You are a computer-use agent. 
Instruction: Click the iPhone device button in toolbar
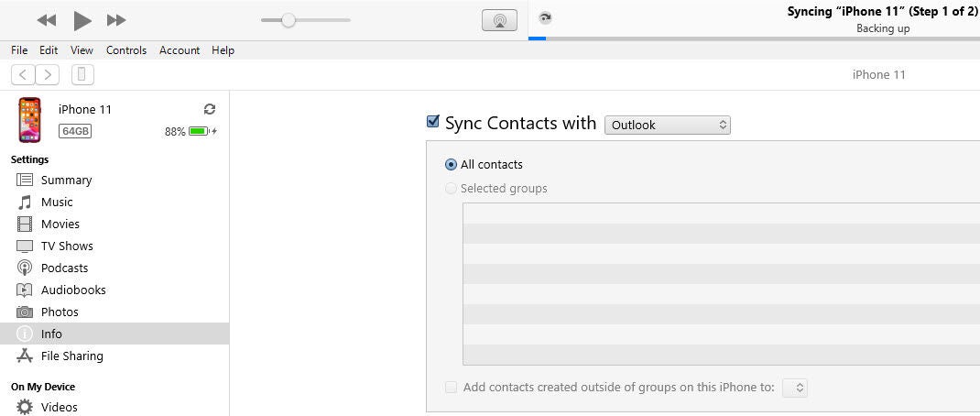[82, 75]
